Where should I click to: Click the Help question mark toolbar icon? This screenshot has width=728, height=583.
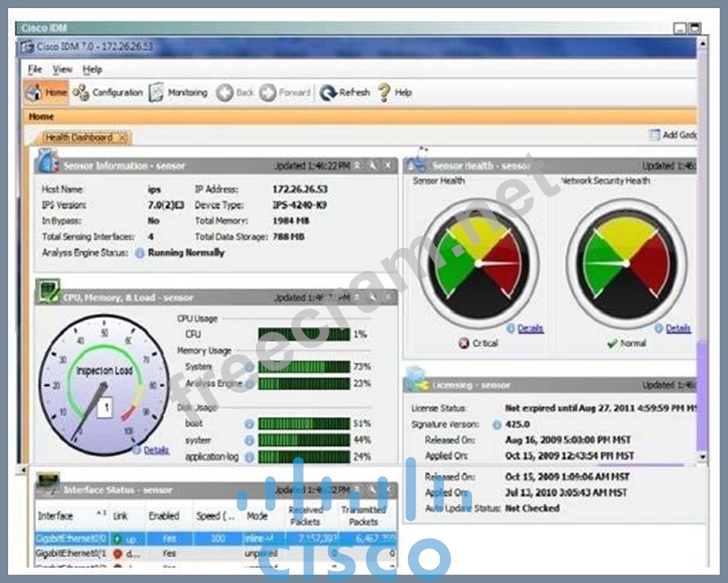pyautogui.click(x=385, y=93)
